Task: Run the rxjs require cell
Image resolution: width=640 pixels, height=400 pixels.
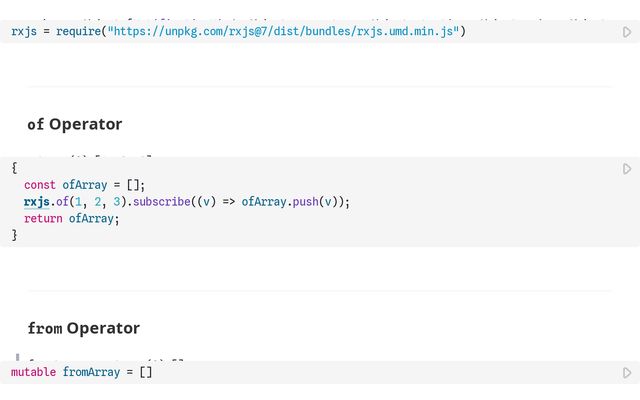Action: point(627,32)
